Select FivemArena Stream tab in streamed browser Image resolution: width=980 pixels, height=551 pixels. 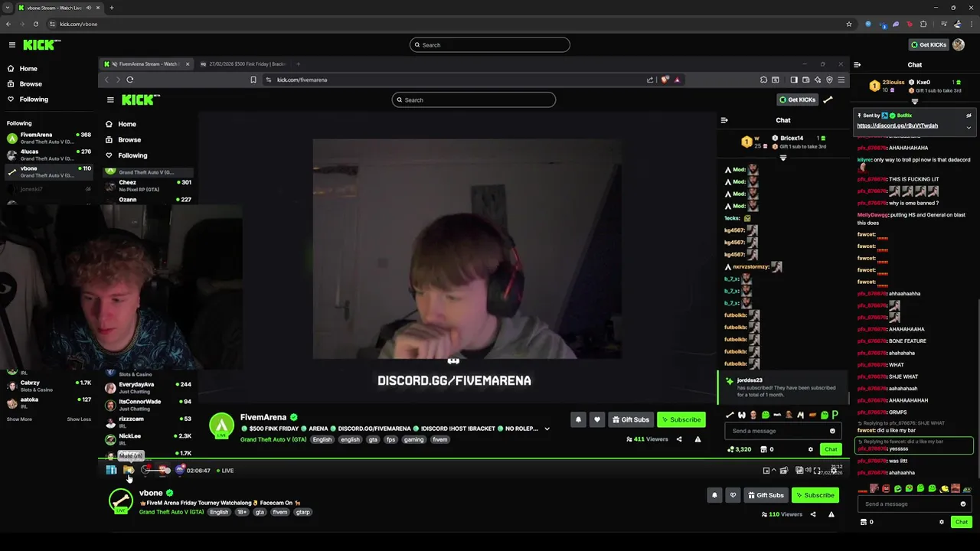(x=145, y=64)
